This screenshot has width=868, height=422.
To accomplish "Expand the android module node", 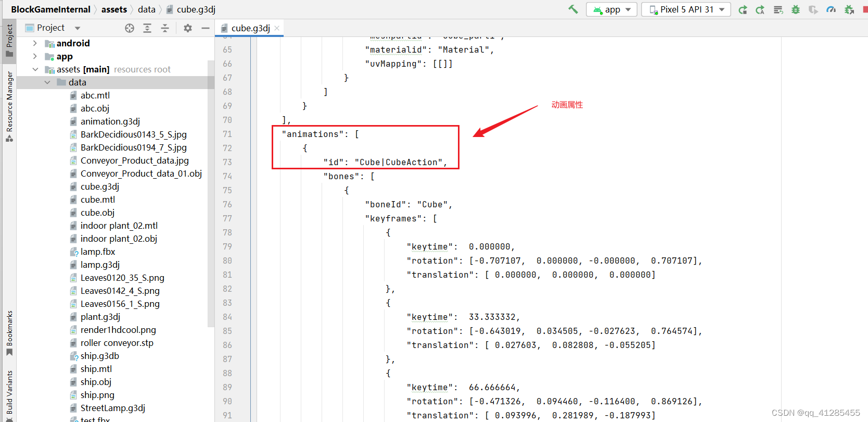I will (x=35, y=43).
